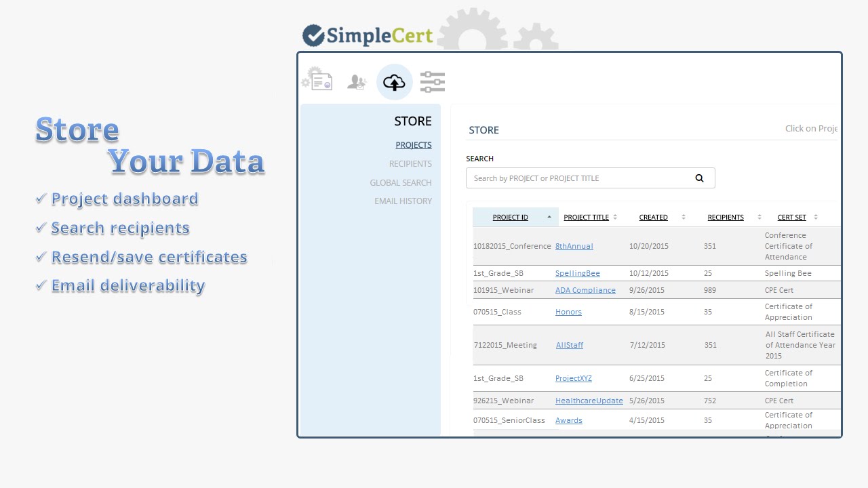Sort by PROJECT ID column
868x488 pixels.
pos(511,218)
